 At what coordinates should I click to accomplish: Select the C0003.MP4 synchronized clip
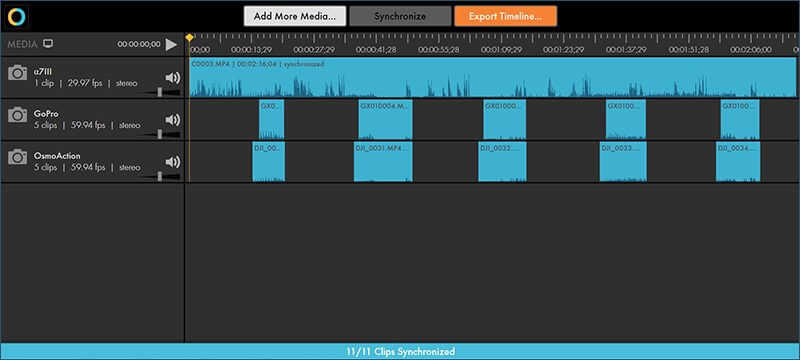pos(492,78)
